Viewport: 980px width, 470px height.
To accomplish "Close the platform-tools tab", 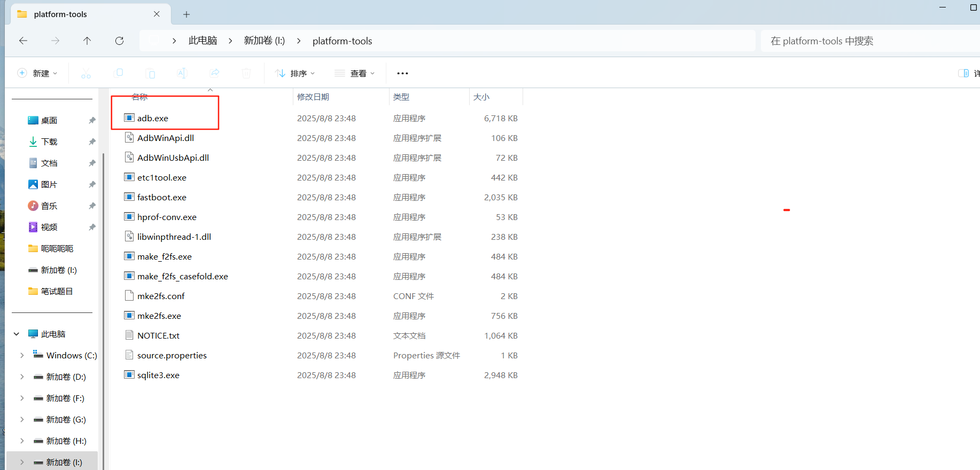I will 157,14.
